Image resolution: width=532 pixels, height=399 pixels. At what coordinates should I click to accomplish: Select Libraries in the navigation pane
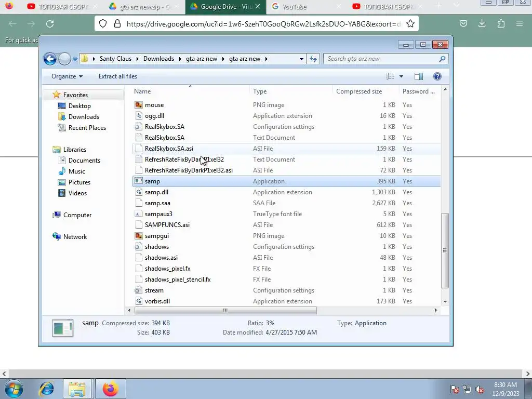pos(75,150)
